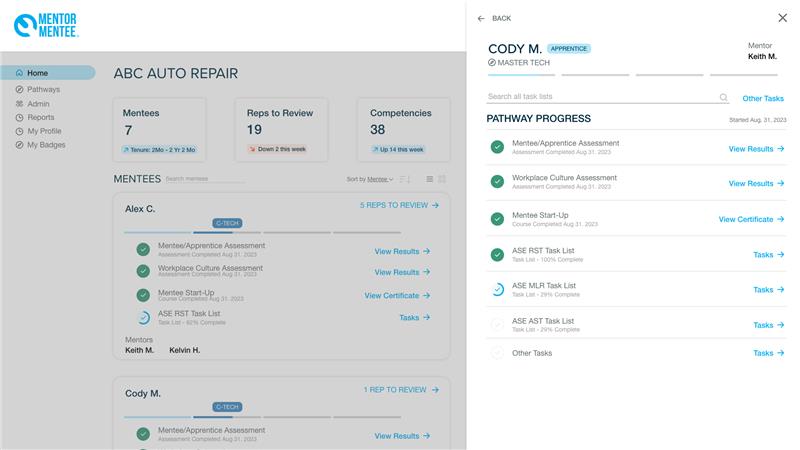
Task: Select the last pathway progress segment in panel
Action: click(744, 75)
